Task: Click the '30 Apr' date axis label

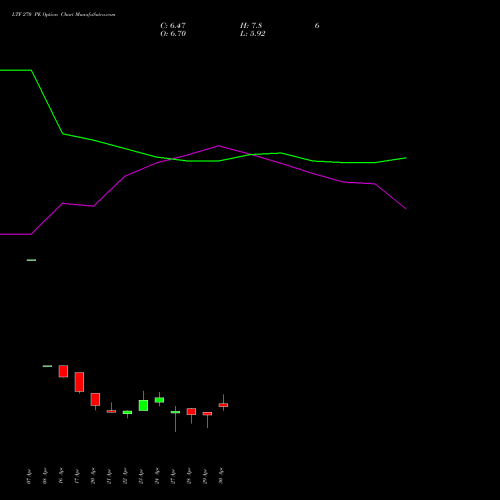Action: (x=221, y=477)
